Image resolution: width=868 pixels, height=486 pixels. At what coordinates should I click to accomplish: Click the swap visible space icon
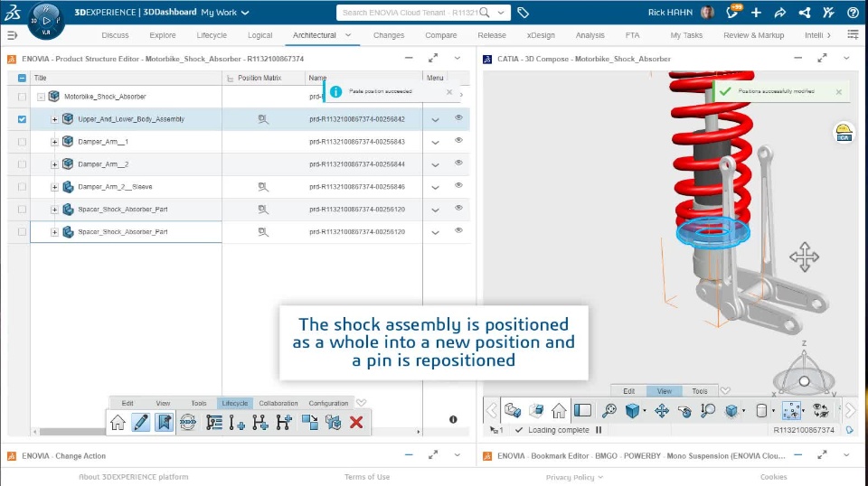pyautogui.click(x=820, y=410)
